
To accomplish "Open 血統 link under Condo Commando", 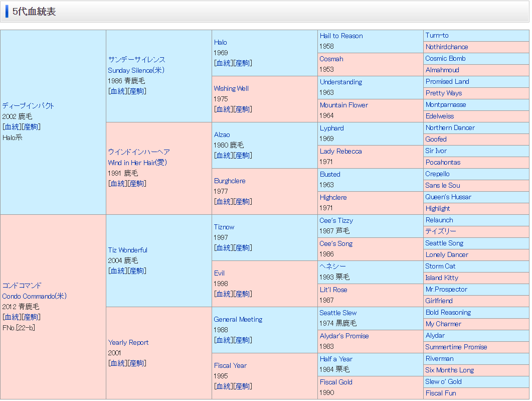I will click(12, 317).
